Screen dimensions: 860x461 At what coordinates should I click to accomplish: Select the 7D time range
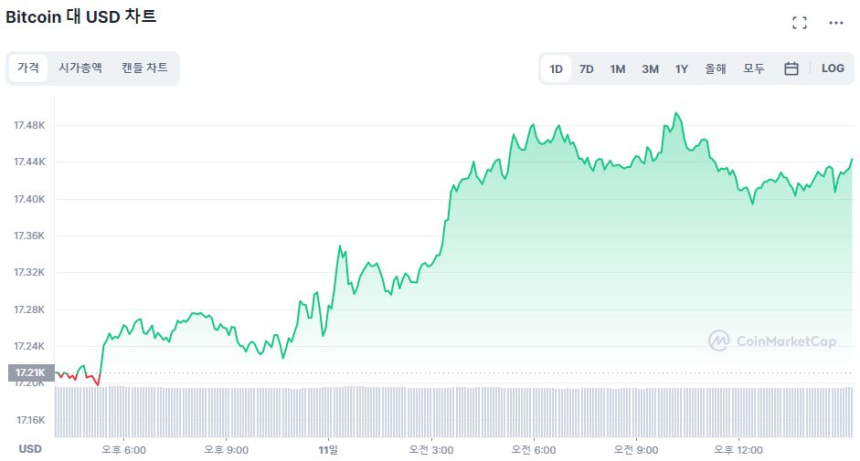(x=587, y=69)
